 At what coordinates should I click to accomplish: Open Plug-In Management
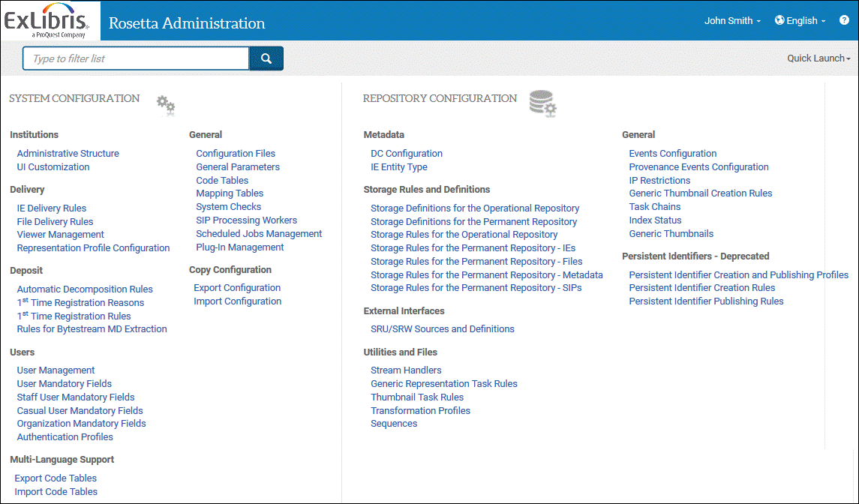tap(240, 247)
